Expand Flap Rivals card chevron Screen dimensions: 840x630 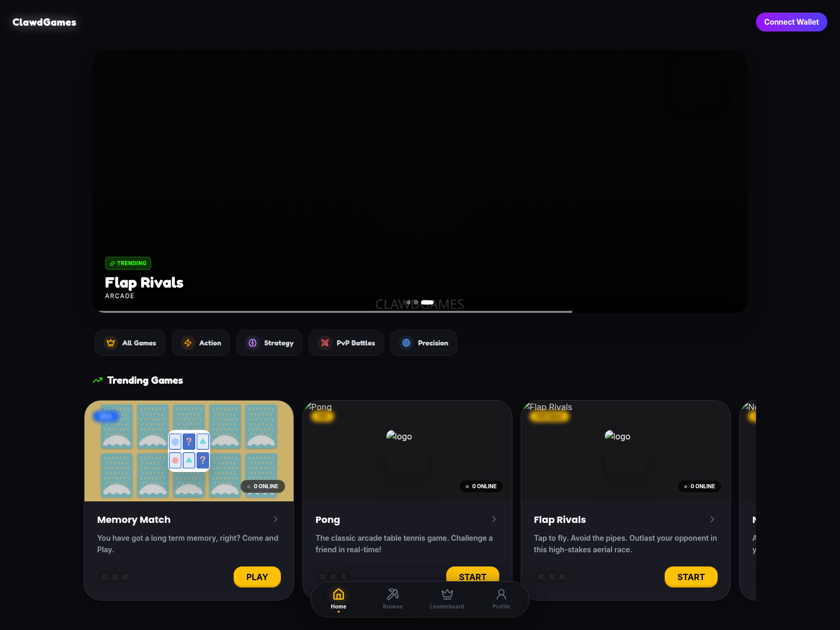tap(712, 519)
